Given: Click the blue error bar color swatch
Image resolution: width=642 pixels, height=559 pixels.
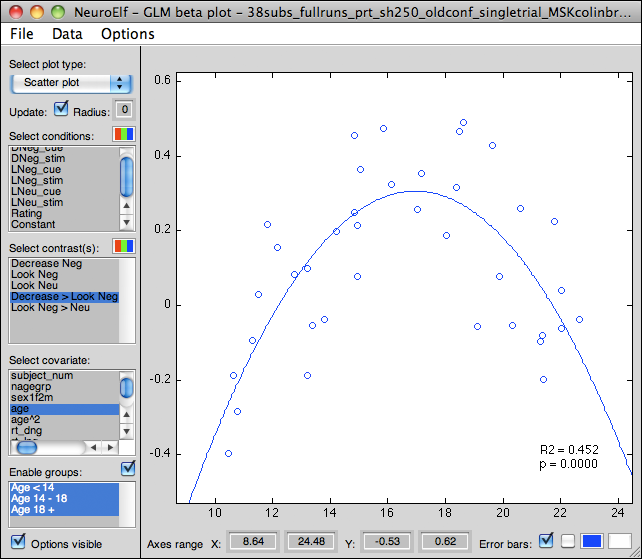Looking at the screenshot, I should coord(593,541).
